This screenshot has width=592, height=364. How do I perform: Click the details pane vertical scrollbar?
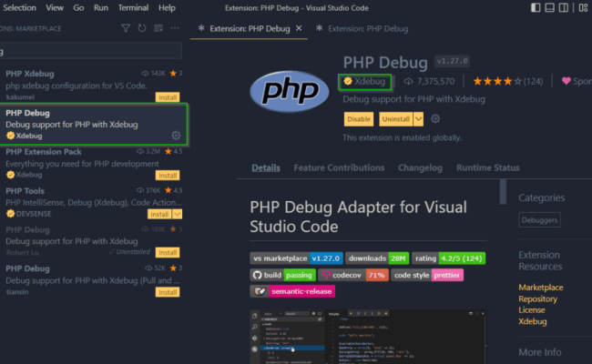[x=503, y=192]
